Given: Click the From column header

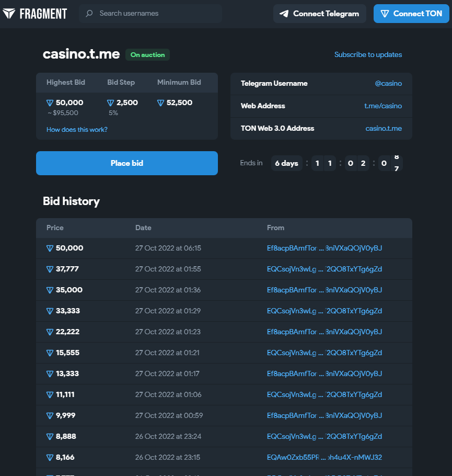Looking at the screenshot, I should point(275,228).
